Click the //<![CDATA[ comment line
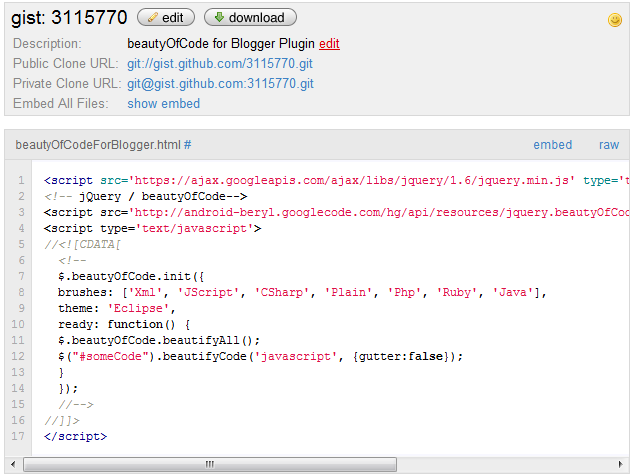The image size is (643, 475). tap(82, 244)
